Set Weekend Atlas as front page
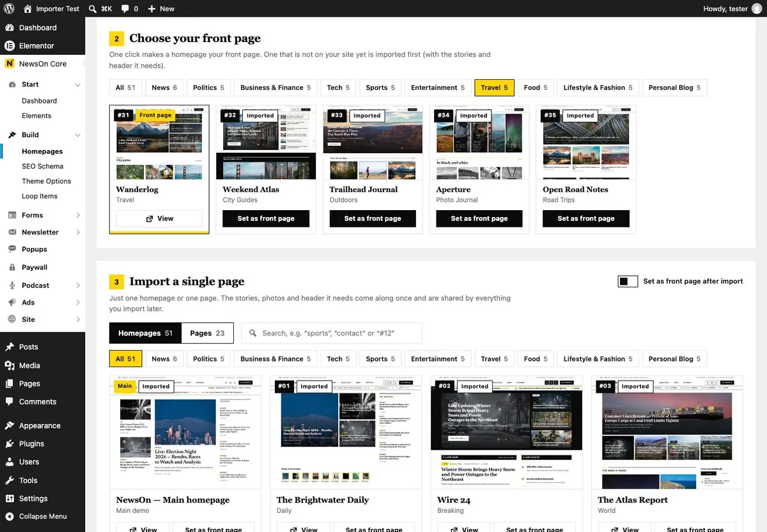Viewport: 767px width, 532px height. click(x=266, y=218)
